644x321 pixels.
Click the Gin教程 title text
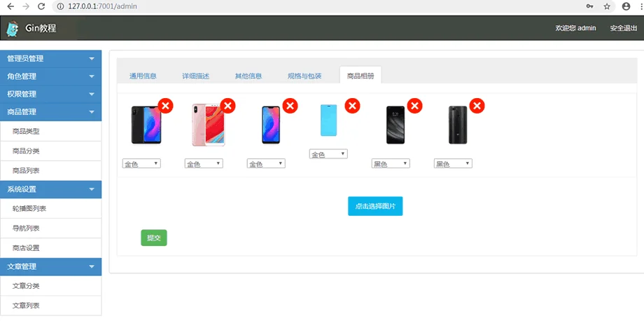click(41, 28)
